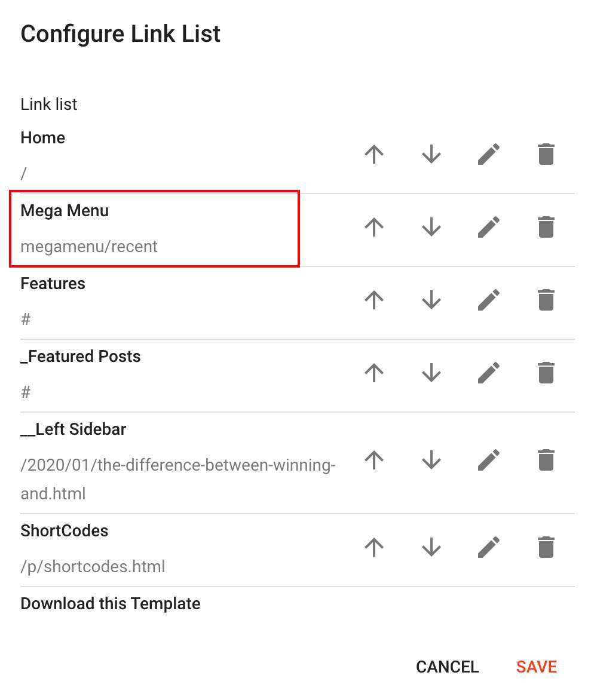
Task: Save the link list configuration
Action: [537, 667]
